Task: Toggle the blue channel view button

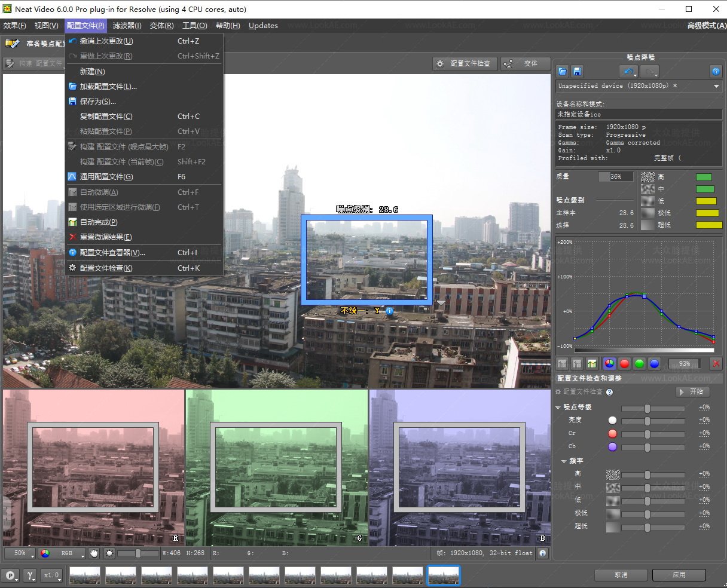Action: pyautogui.click(x=655, y=363)
